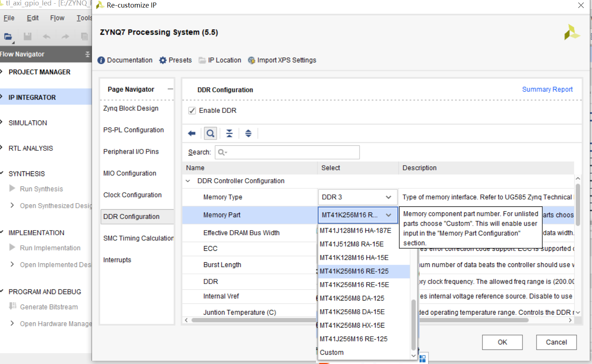Click the back arrow in DDR Configuration toolbar
The width and height of the screenshot is (592, 364).
click(192, 133)
